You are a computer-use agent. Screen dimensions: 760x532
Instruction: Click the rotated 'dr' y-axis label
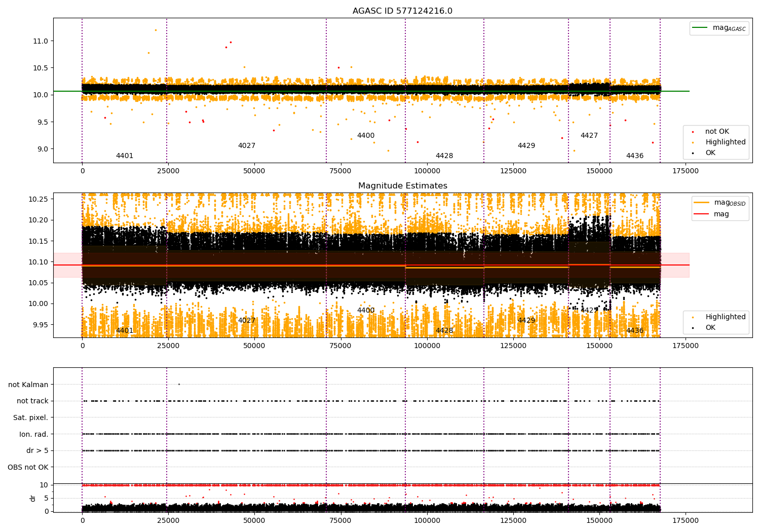[33, 498]
